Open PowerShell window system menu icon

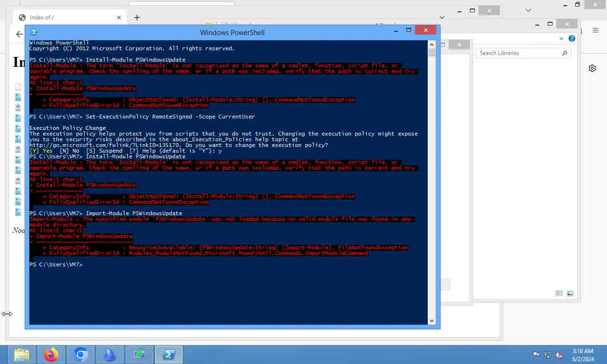pyautogui.click(x=34, y=32)
